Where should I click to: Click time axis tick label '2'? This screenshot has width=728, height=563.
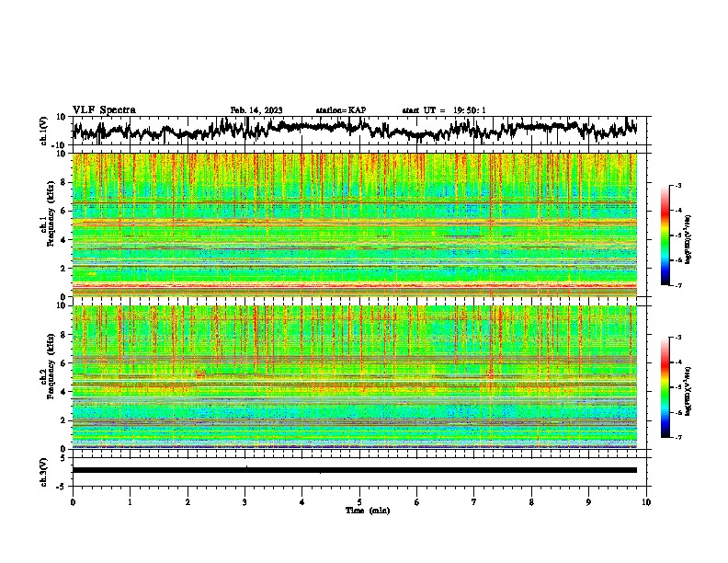pos(188,502)
